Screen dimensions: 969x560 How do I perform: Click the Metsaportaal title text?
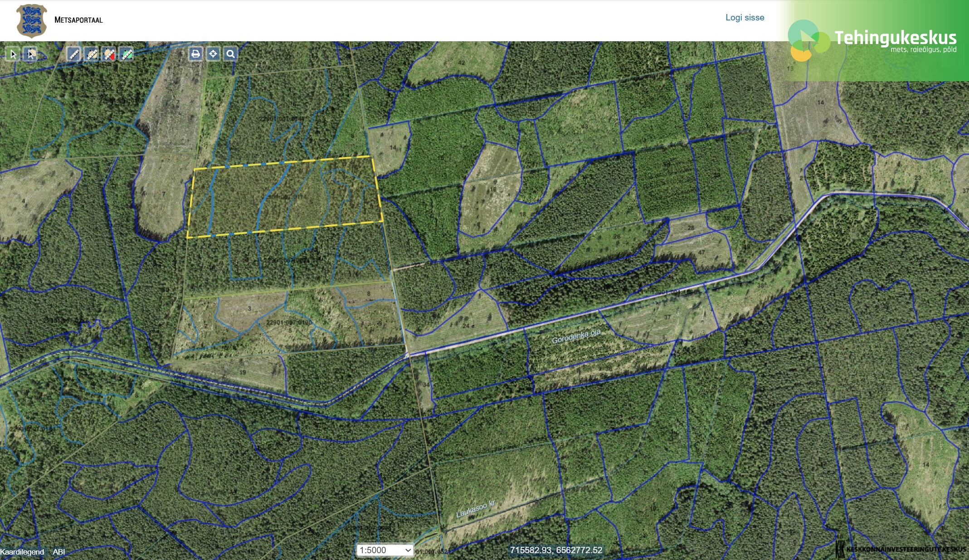click(x=78, y=20)
